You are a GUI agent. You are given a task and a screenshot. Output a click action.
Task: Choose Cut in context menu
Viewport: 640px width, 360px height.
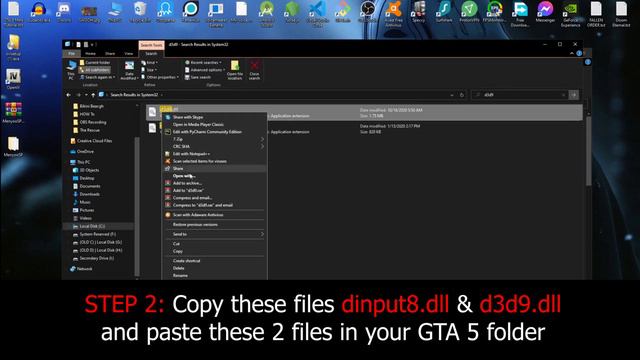click(x=215, y=244)
